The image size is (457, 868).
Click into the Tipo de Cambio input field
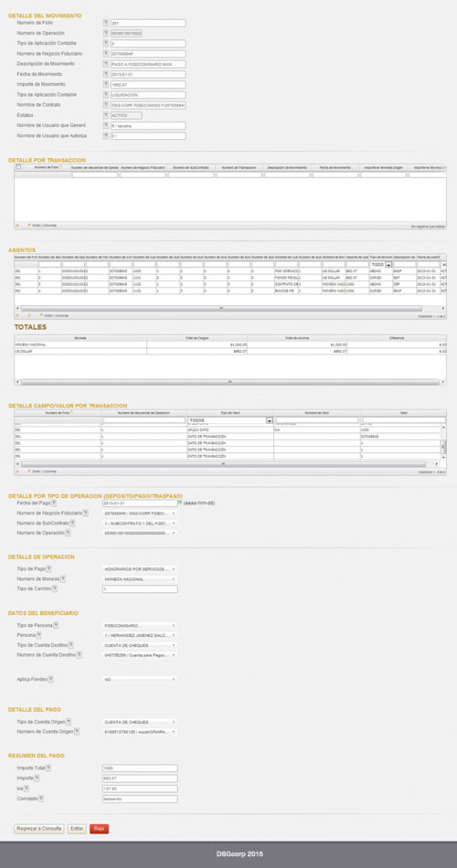point(140,589)
